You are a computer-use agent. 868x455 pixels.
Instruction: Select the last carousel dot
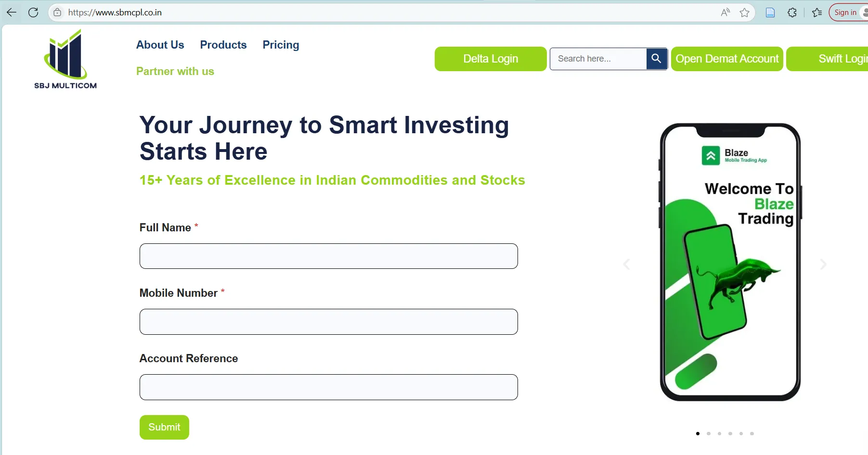pos(752,434)
